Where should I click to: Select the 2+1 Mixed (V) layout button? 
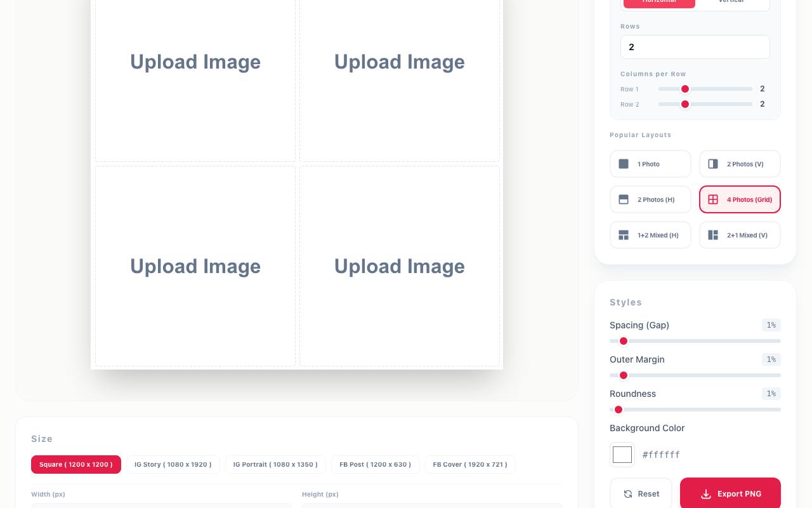740,235
